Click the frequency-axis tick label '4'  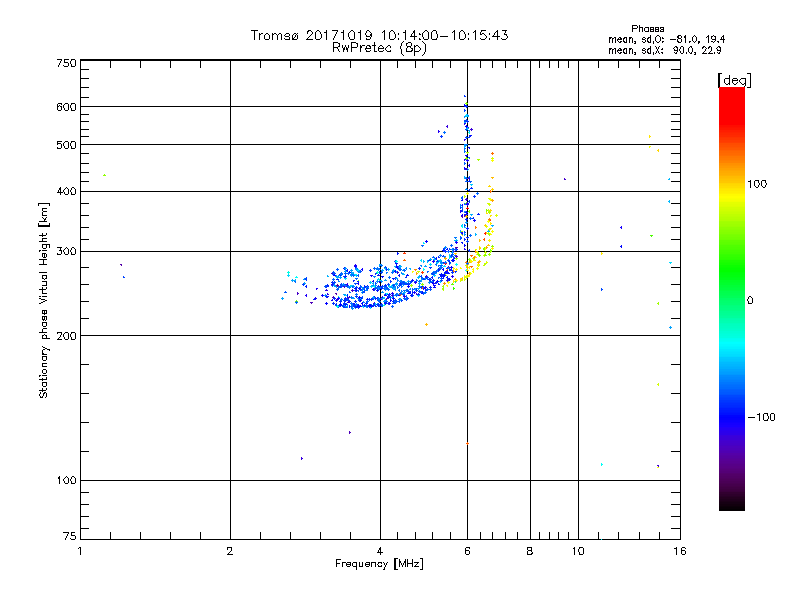click(380, 551)
